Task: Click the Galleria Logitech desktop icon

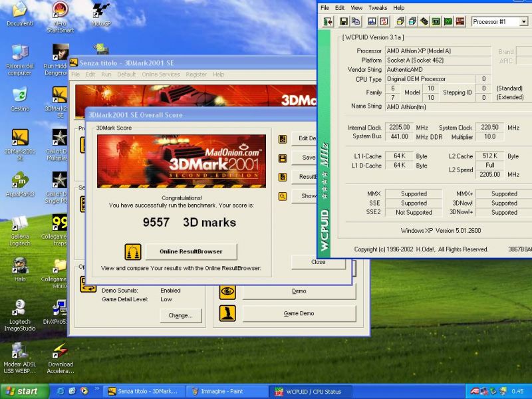Action: (x=20, y=231)
